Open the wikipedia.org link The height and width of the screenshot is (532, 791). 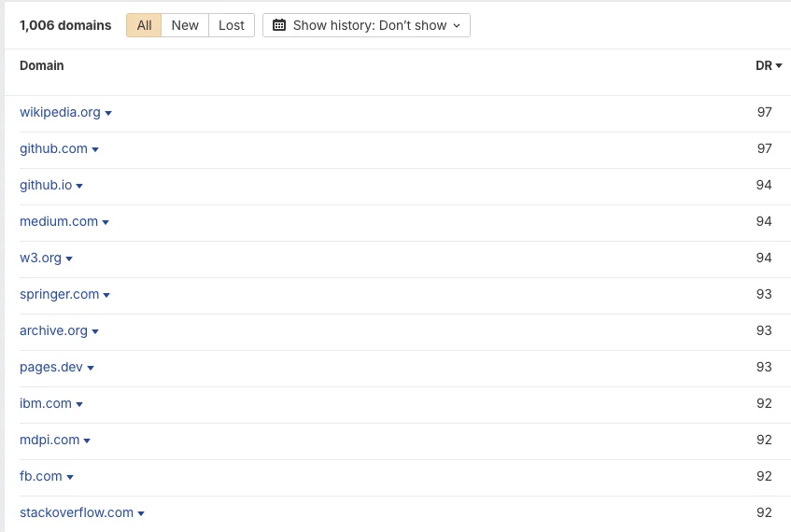point(60,112)
